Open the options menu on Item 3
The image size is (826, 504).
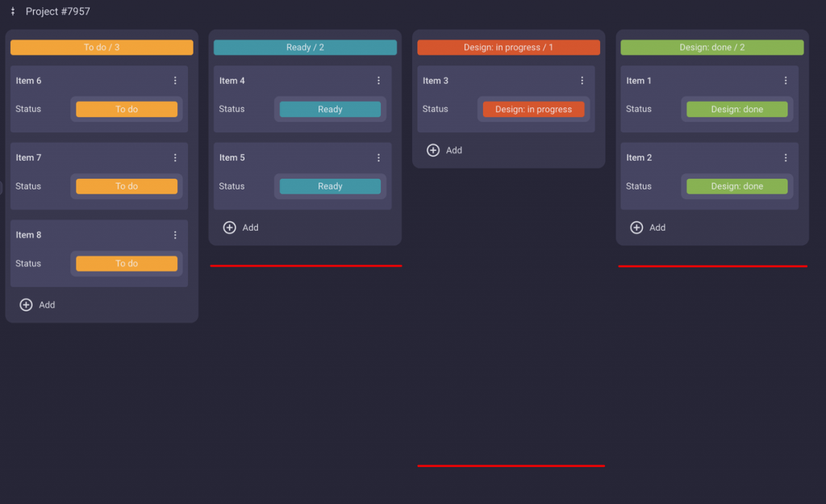[582, 80]
